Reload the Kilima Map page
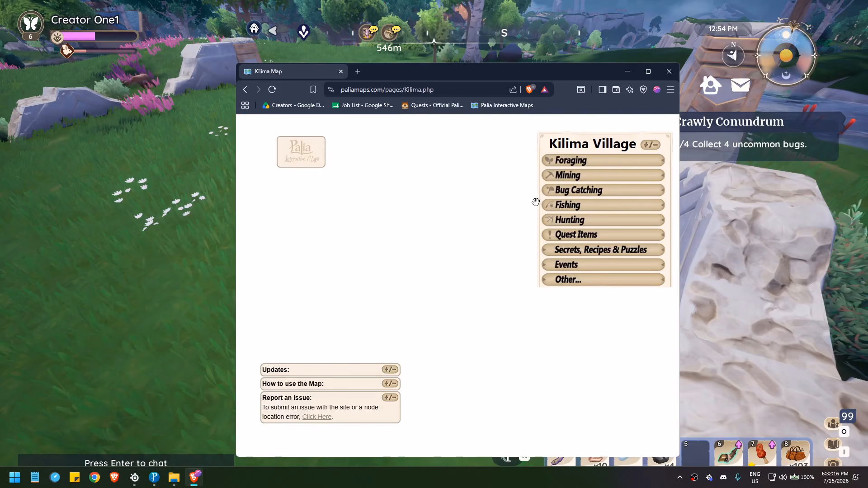 pos(272,89)
